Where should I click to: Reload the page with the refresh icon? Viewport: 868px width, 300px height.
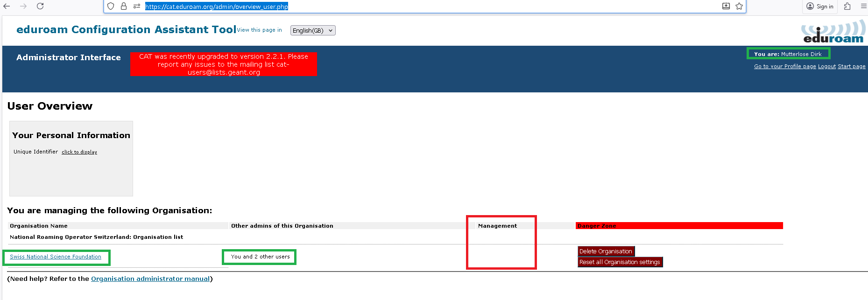point(40,6)
